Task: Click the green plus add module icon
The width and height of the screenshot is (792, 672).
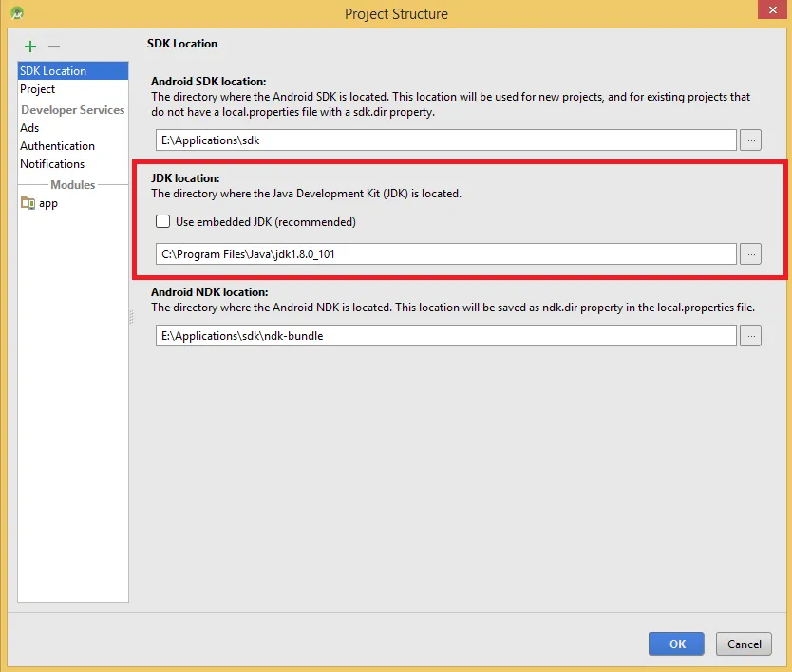Action: (30, 47)
